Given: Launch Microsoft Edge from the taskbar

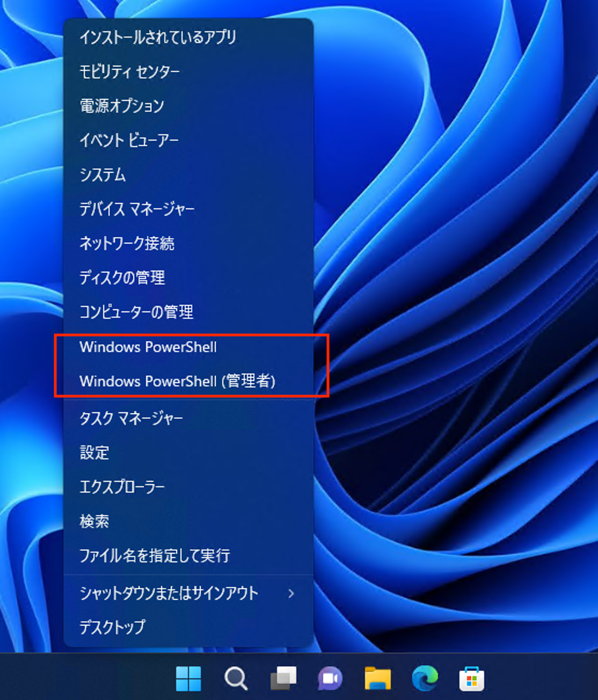Looking at the screenshot, I should click(x=425, y=679).
